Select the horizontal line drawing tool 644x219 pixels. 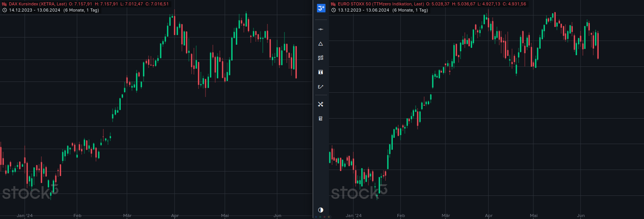pos(320,29)
